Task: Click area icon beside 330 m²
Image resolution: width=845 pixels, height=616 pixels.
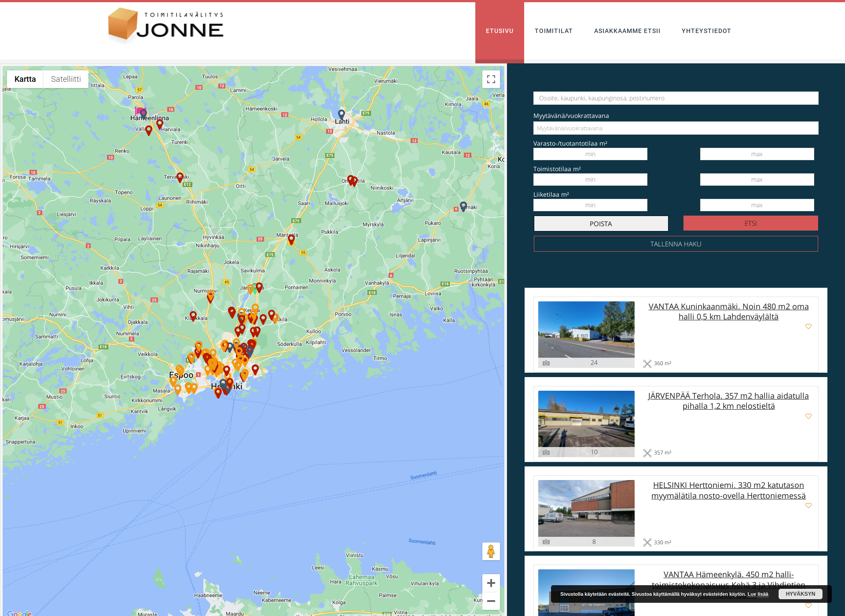Action: tap(647, 543)
